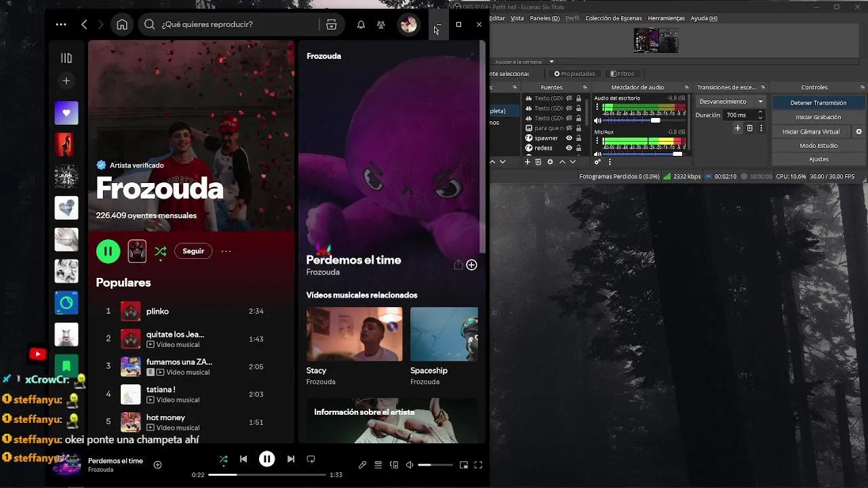Image resolution: width=868 pixels, height=488 pixels.
Task: Toggle the lock on the redess source
Action: [x=578, y=148]
